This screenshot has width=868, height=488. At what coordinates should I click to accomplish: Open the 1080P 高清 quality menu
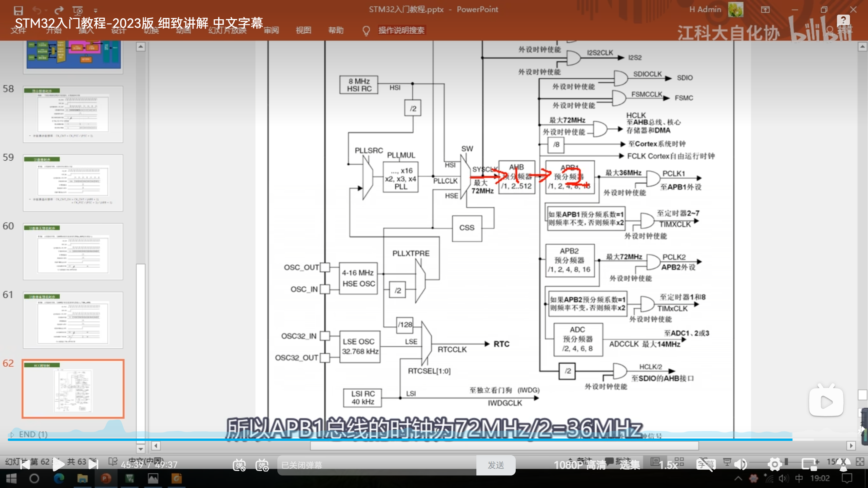(x=579, y=465)
